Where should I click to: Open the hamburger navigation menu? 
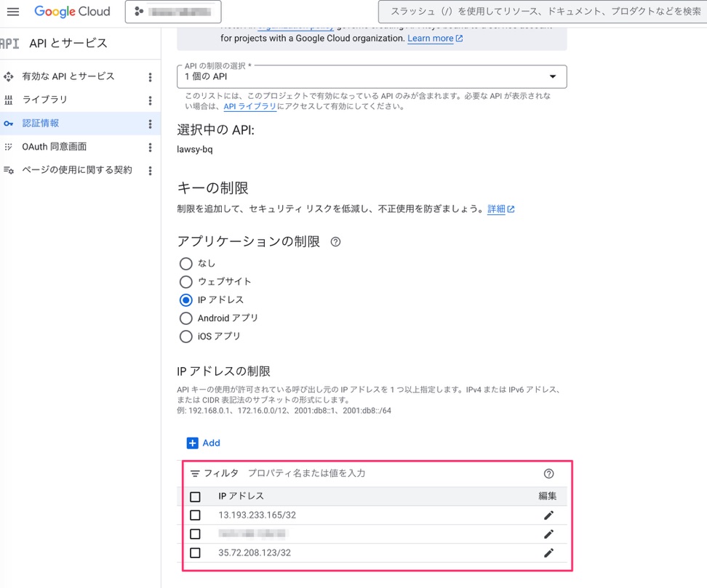(13, 12)
